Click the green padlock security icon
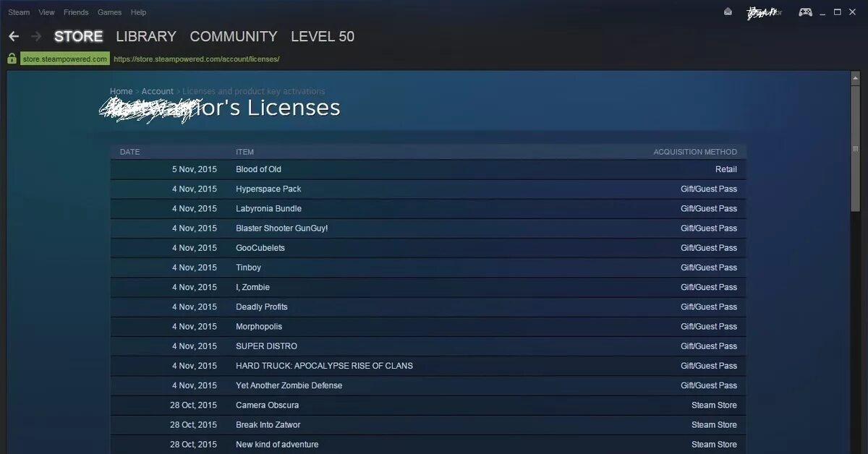 [x=12, y=59]
